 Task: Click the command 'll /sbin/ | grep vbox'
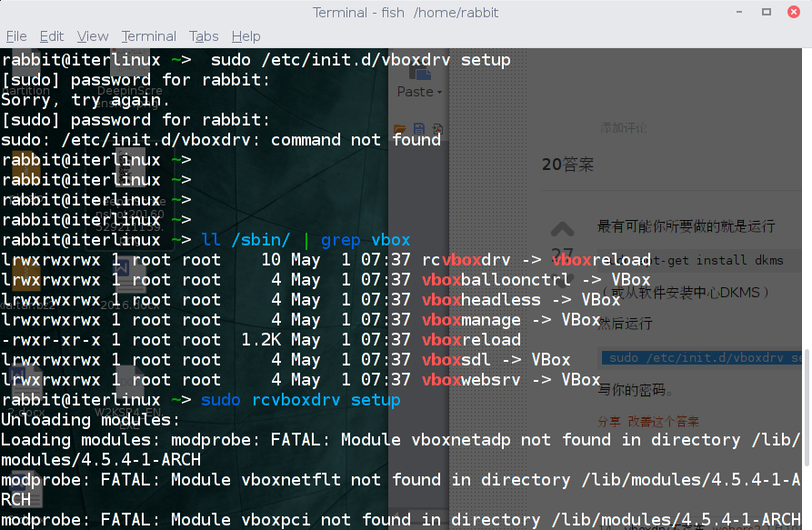(x=306, y=240)
